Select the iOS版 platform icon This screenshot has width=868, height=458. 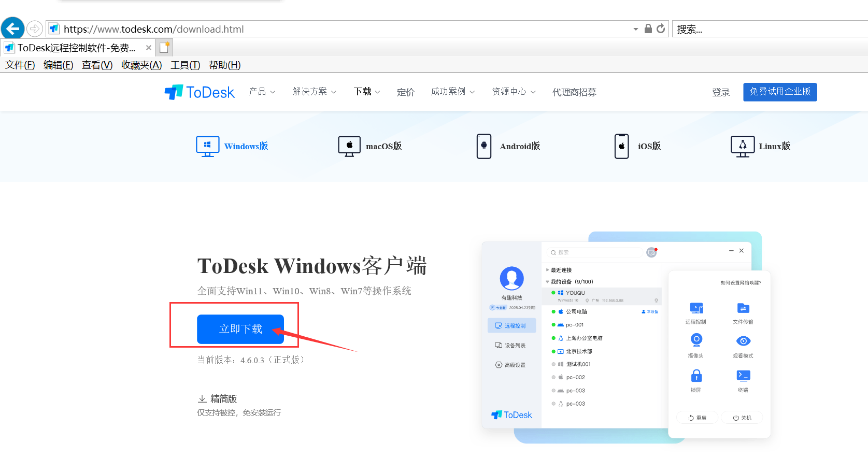[x=621, y=146]
